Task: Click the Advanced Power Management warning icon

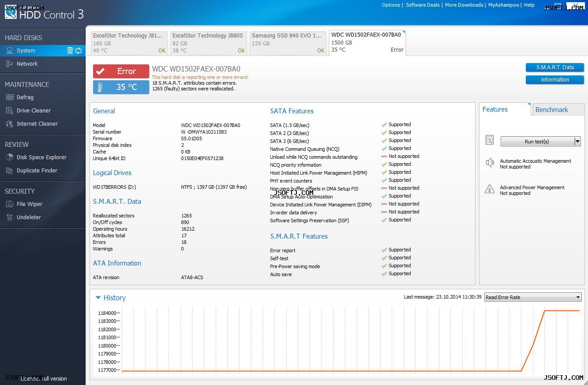Action: tap(490, 189)
